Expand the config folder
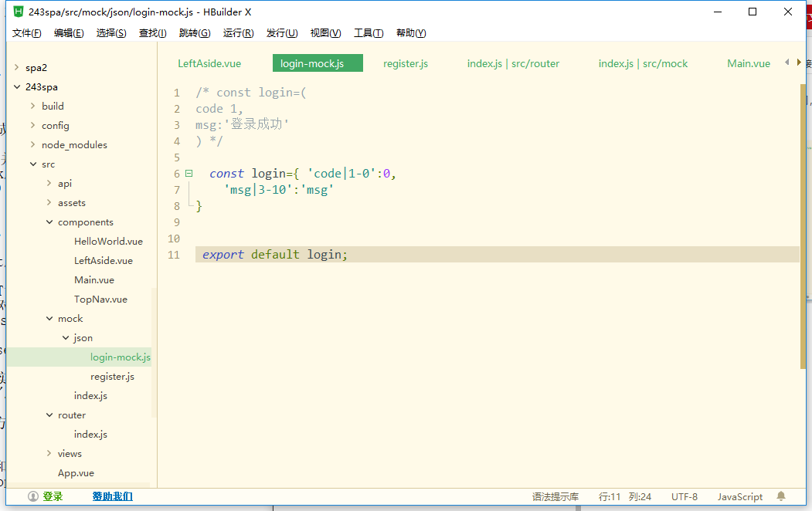The width and height of the screenshot is (812, 511). (32, 125)
